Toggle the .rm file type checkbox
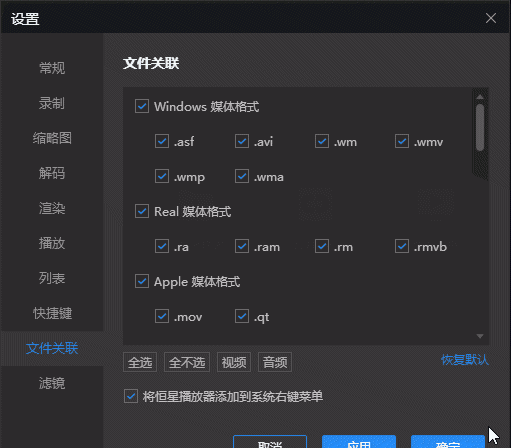Image resolution: width=511 pixels, height=448 pixels. (x=322, y=246)
